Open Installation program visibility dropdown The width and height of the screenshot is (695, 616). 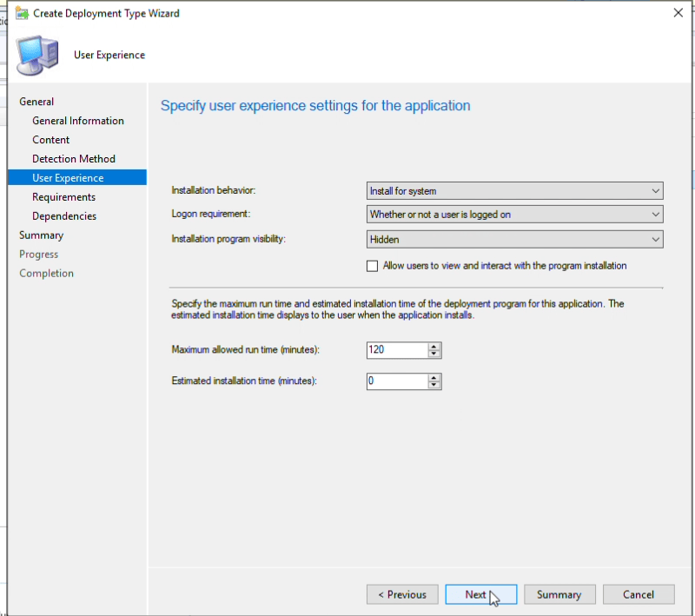click(x=514, y=239)
